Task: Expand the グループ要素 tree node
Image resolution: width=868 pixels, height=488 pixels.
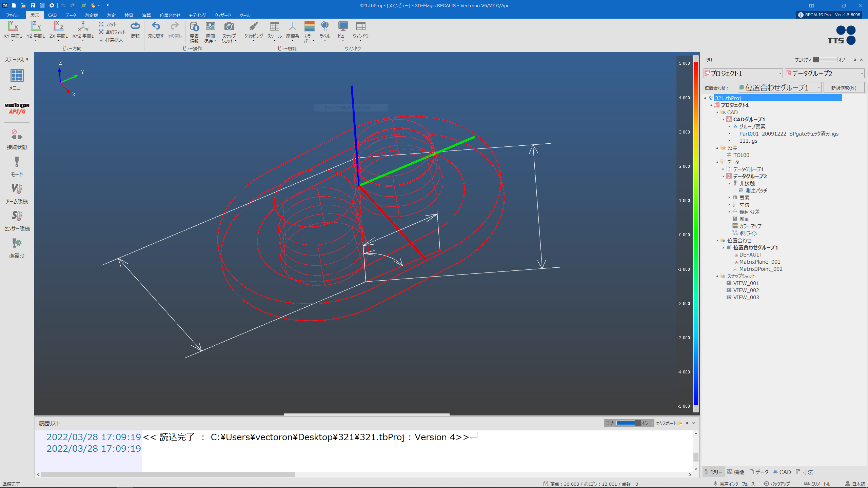Action: (729, 126)
